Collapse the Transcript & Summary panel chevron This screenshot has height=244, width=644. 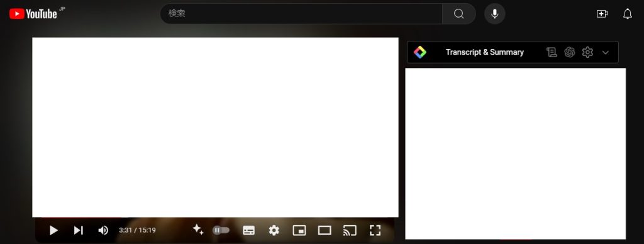click(x=606, y=53)
